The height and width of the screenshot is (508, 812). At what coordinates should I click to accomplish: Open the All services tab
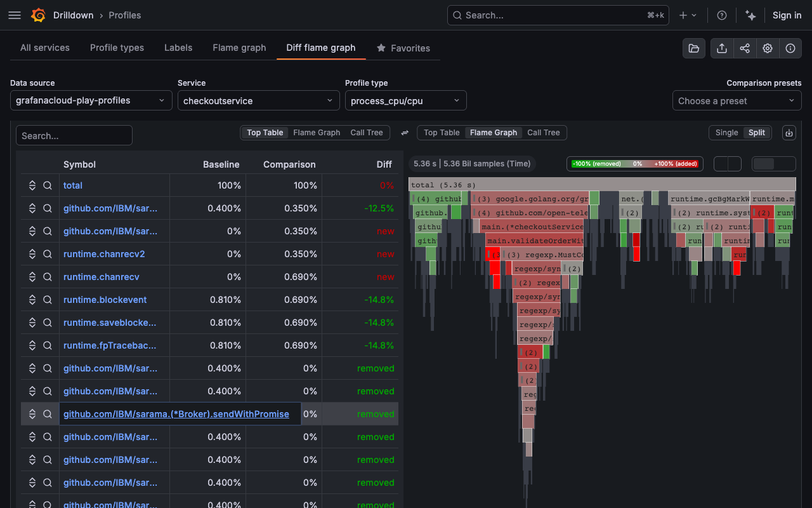coord(45,48)
